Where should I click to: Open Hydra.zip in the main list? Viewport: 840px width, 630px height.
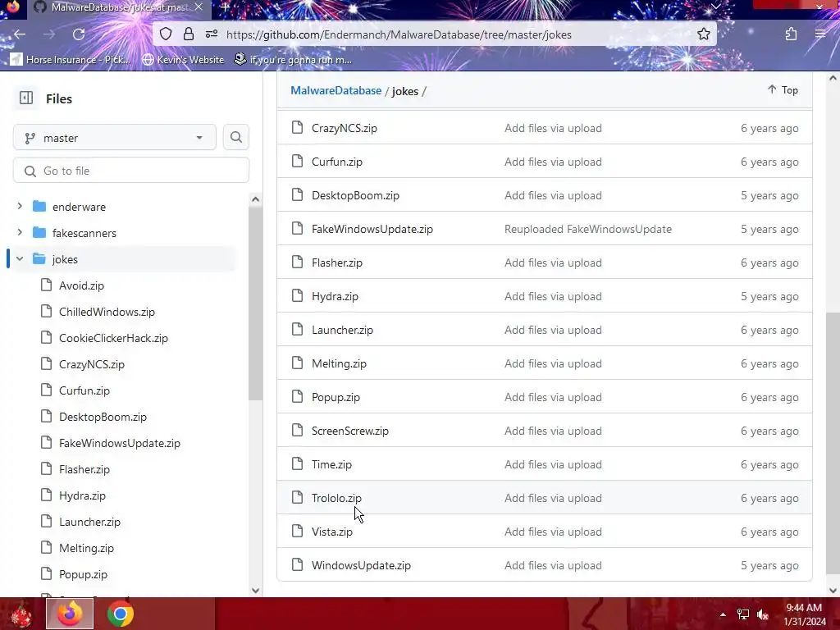(335, 296)
